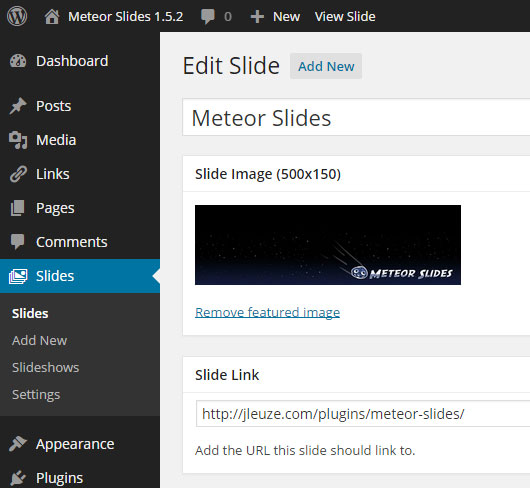Open the Slides menu item
This screenshot has width=530, height=488.
[x=80, y=276]
